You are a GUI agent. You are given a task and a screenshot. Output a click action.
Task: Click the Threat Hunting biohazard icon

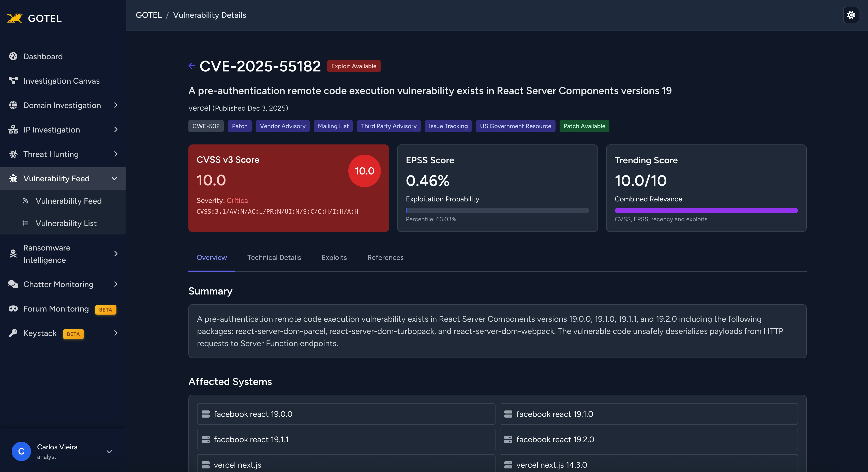tap(13, 154)
